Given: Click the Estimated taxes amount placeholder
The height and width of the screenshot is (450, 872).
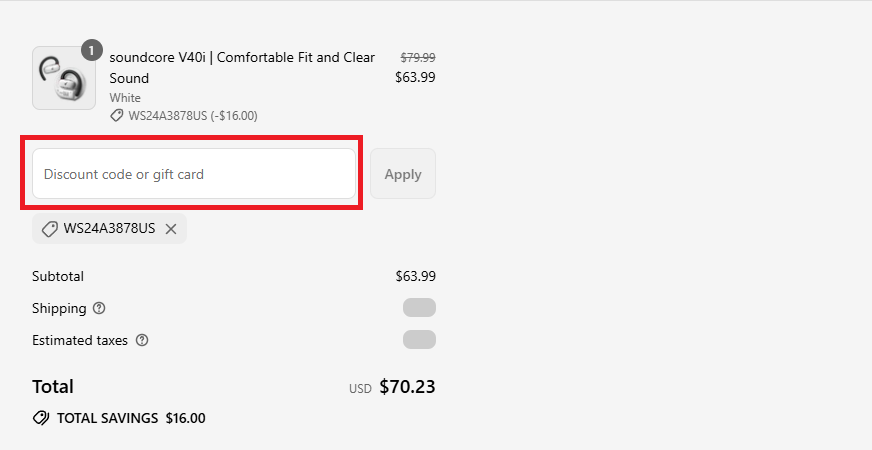Looking at the screenshot, I should (x=419, y=340).
